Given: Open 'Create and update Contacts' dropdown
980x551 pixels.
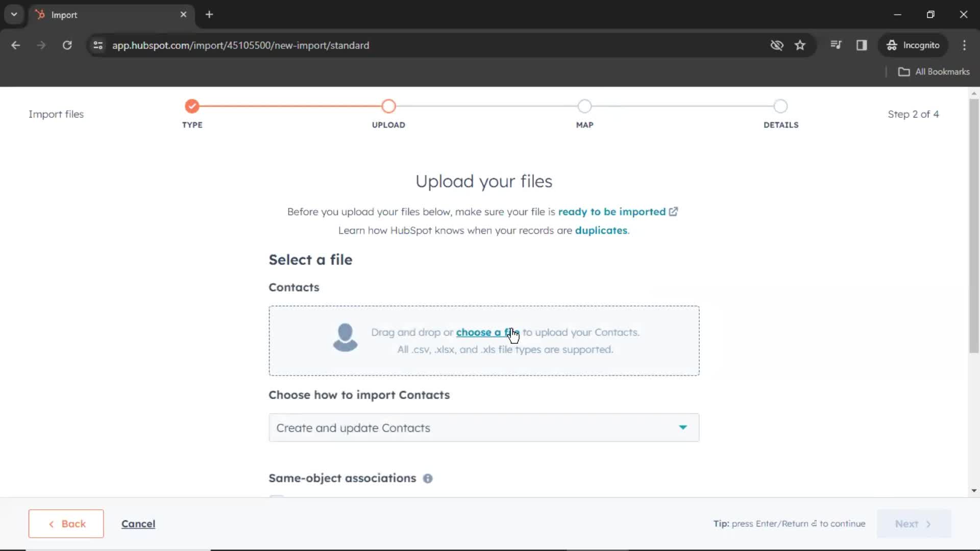Looking at the screenshot, I should (x=484, y=428).
